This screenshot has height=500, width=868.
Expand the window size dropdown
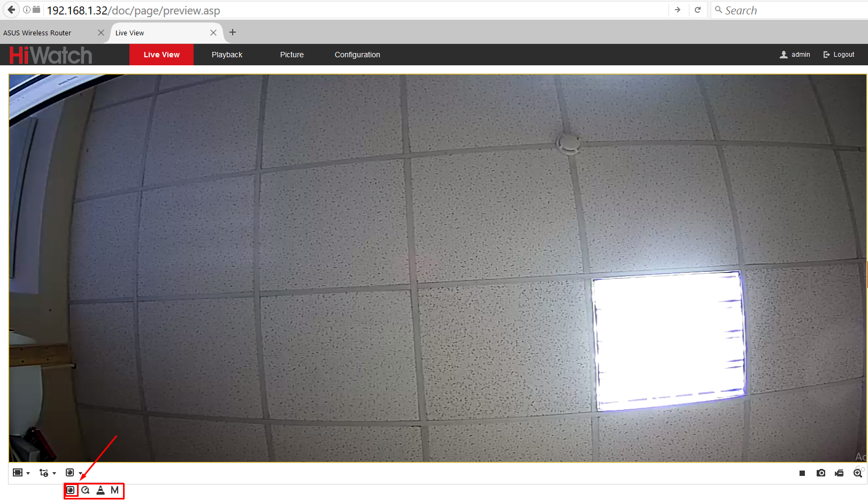(x=21, y=473)
